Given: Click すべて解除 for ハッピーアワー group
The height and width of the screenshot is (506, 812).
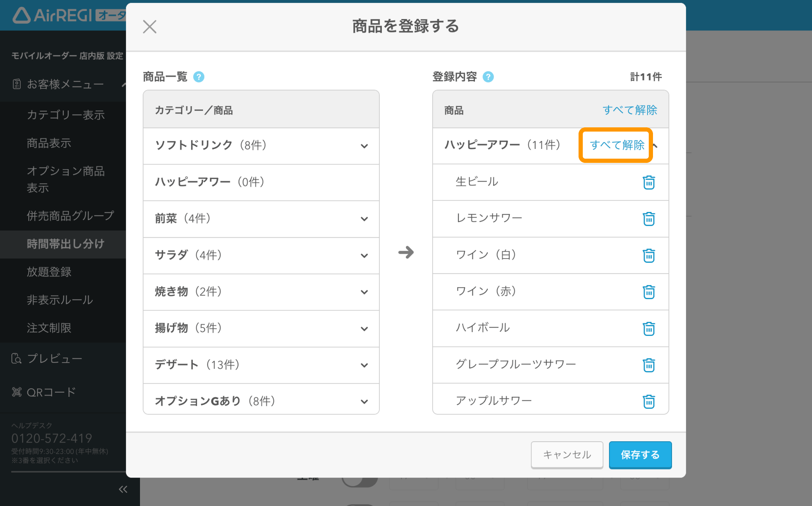Looking at the screenshot, I should 617,145.
